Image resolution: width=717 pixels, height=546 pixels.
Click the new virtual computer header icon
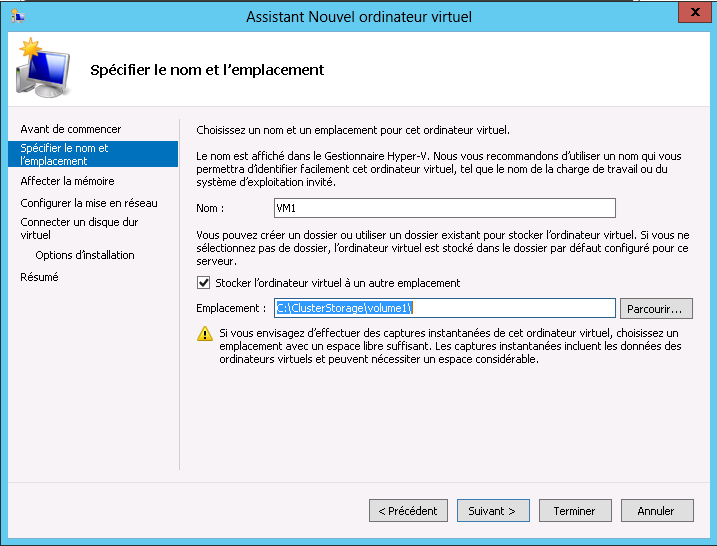[43, 67]
